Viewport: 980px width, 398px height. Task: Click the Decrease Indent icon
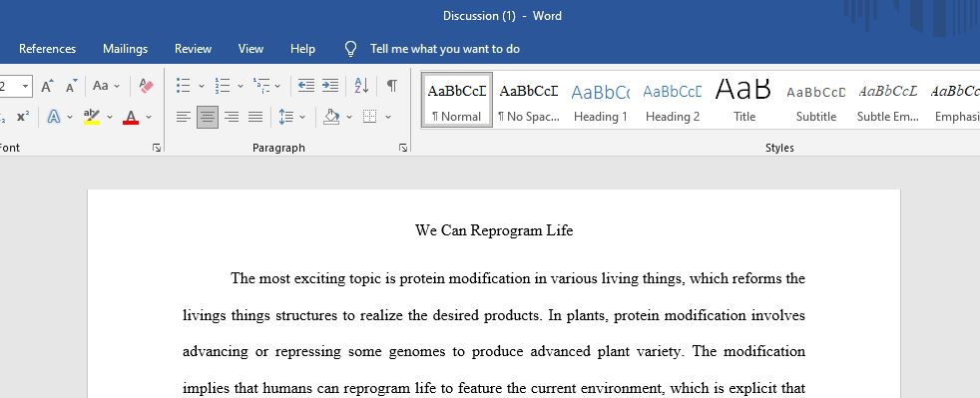305,86
